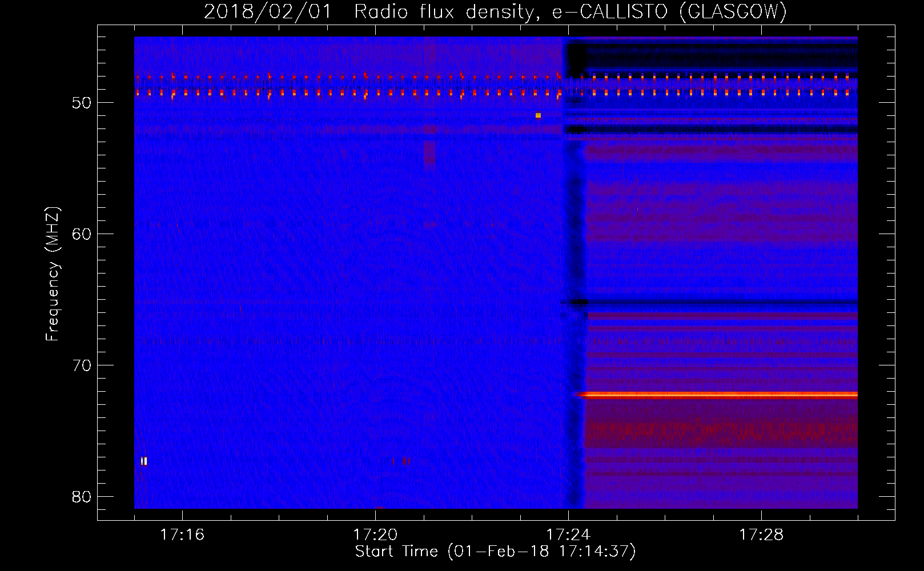This screenshot has width=924, height=571.
Task: Click the '17:24' time tick label
Action: pyautogui.click(x=568, y=534)
